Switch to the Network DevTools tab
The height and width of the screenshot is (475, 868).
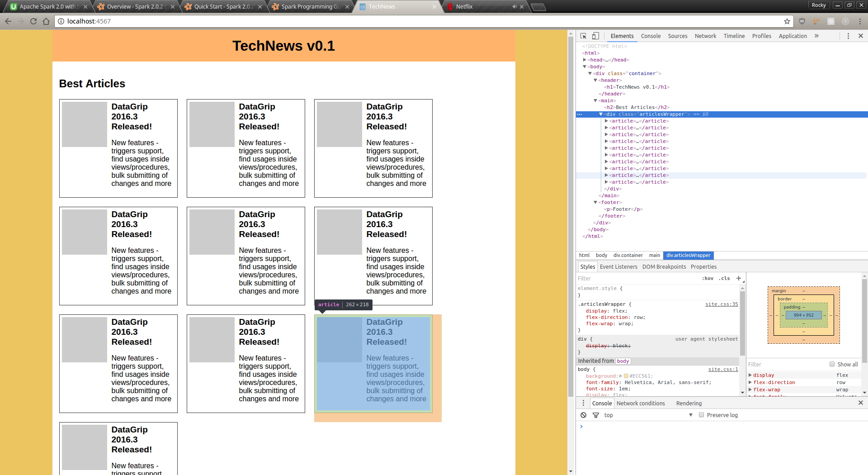click(705, 36)
